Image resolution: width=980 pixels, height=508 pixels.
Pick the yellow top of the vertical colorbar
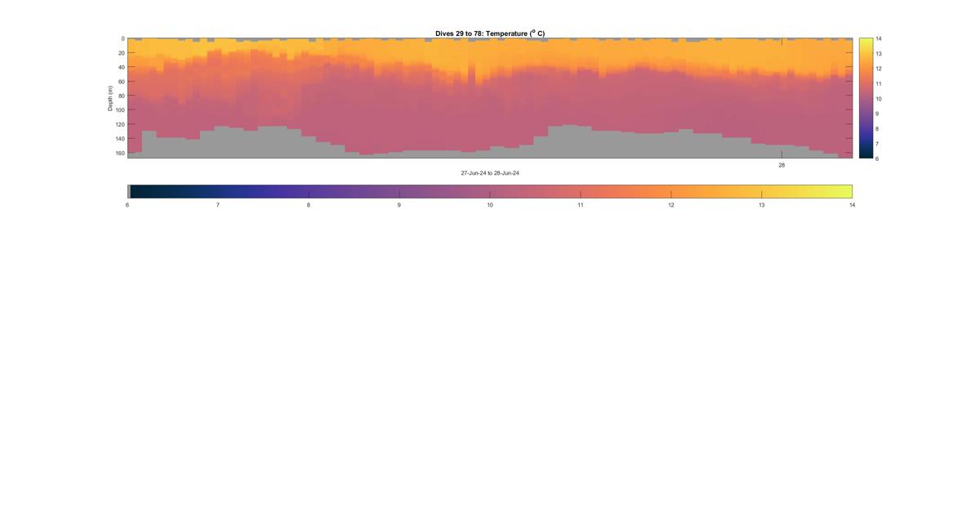866,42
